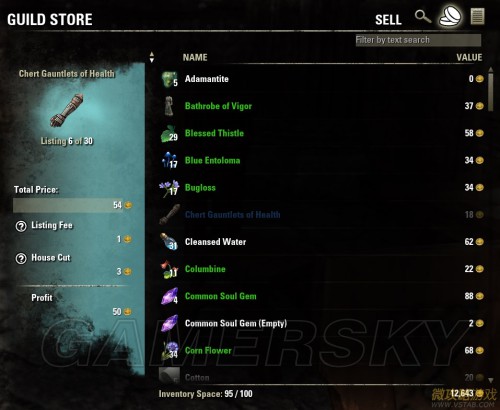Viewport: 500px width, 410px height.
Task: Click the Common Soul Gem icon
Action: click(x=169, y=296)
